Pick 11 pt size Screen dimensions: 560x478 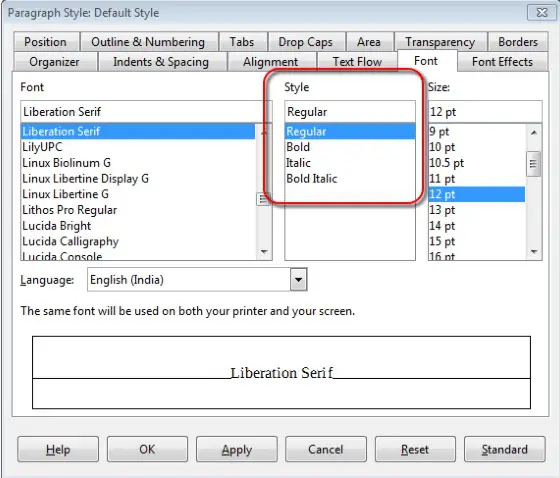click(477, 178)
